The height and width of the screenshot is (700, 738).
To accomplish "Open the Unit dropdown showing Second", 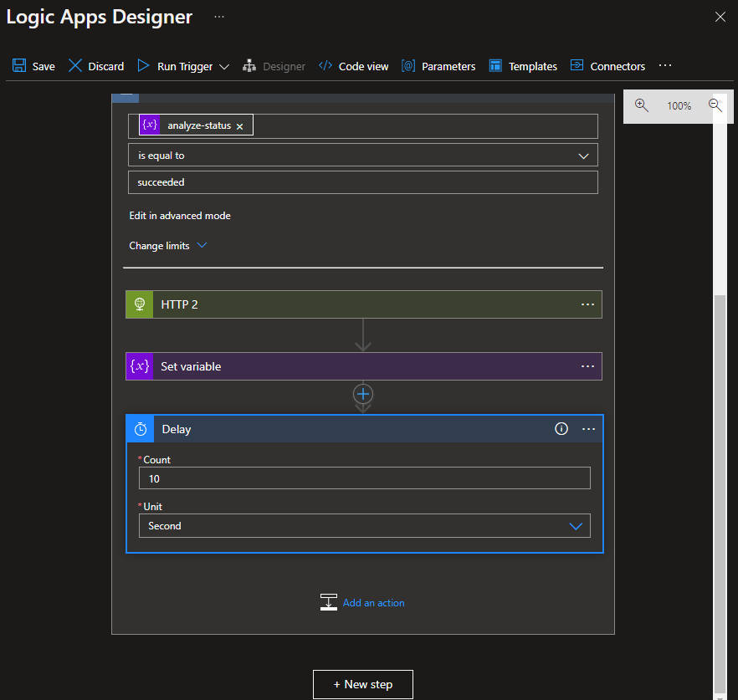I will [575, 526].
